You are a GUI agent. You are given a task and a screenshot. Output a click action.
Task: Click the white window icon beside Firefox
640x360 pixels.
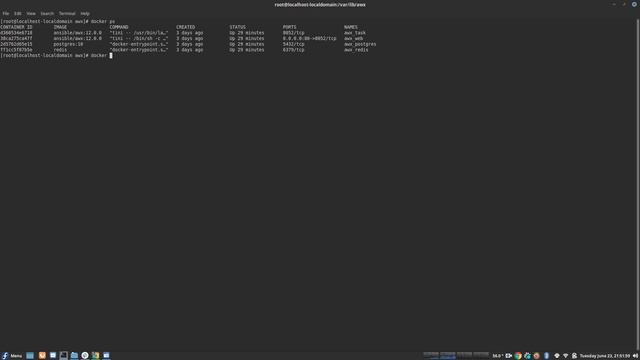click(x=53, y=356)
